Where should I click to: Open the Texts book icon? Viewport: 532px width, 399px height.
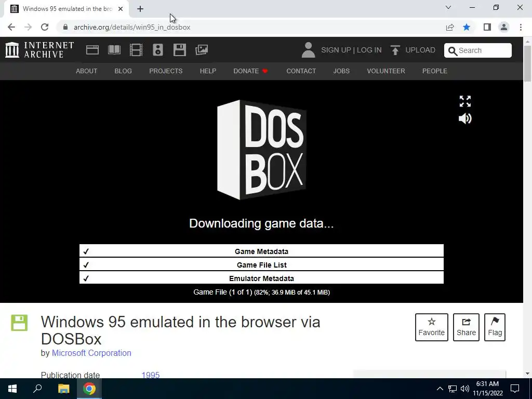pos(114,50)
